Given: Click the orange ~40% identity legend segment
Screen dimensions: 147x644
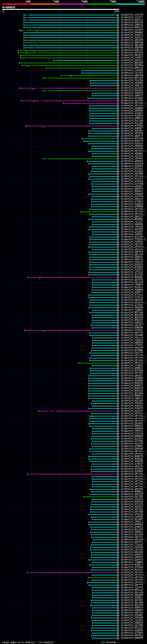Looking at the screenshot, I should (x=45, y=4).
